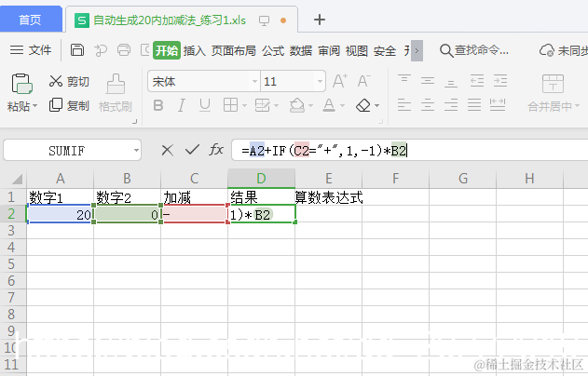This screenshot has height=376, width=588.
Task: Switch to the 页面布局 ribbon tab
Action: 233,50
